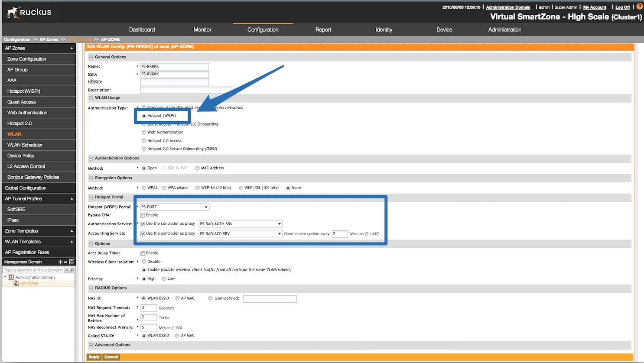Select the Administration Domain tree node
The image size is (644, 363).
click(35, 277)
